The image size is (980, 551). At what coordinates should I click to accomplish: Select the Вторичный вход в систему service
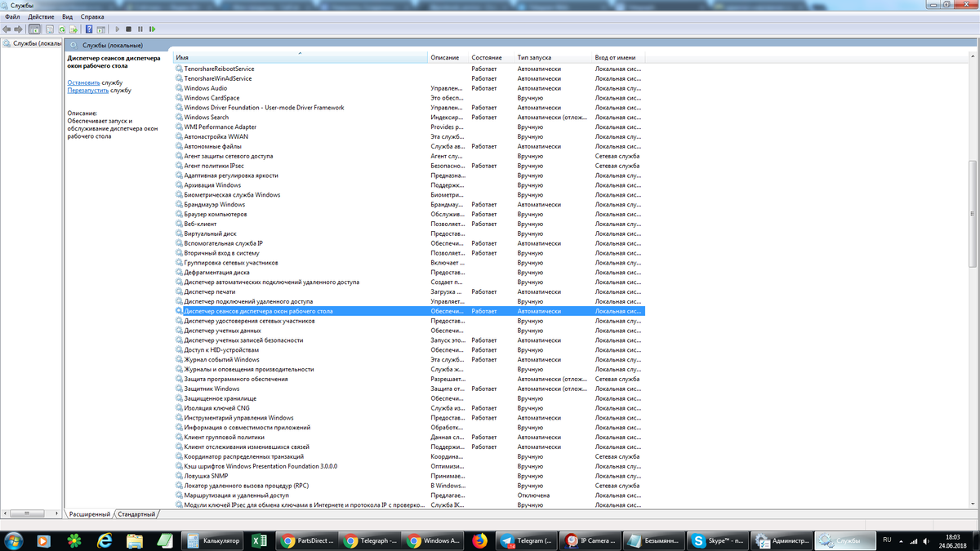[x=409, y=253]
